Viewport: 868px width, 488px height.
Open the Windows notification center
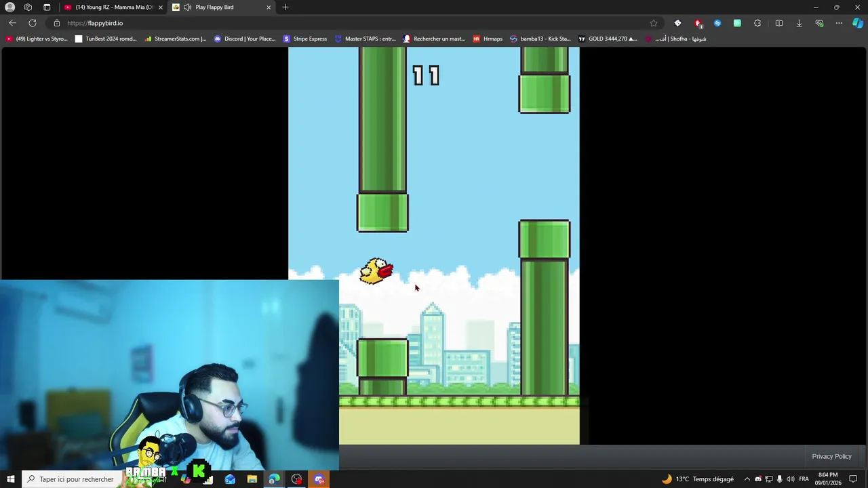[854, 479]
